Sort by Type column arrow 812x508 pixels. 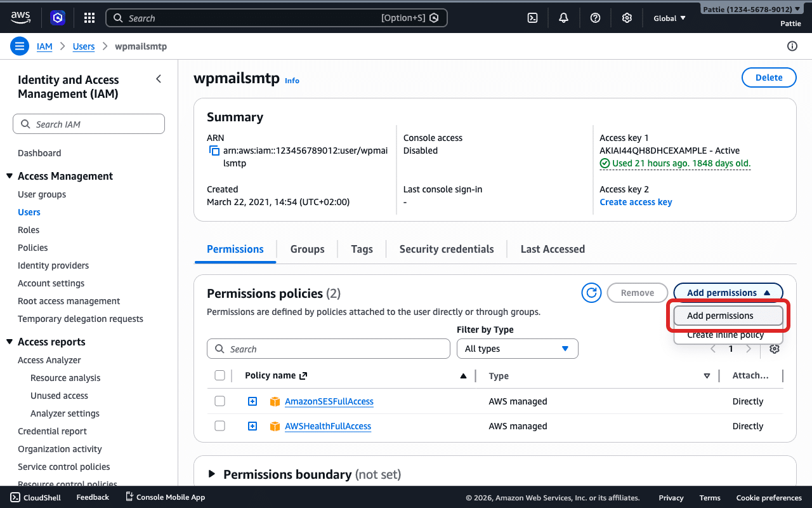[707, 376]
